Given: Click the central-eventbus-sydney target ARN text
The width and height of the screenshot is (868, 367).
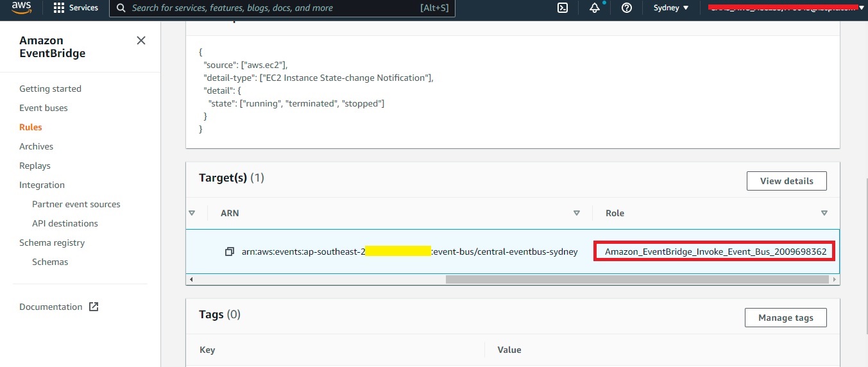Looking at the screenshot, I should click(409, 252).
